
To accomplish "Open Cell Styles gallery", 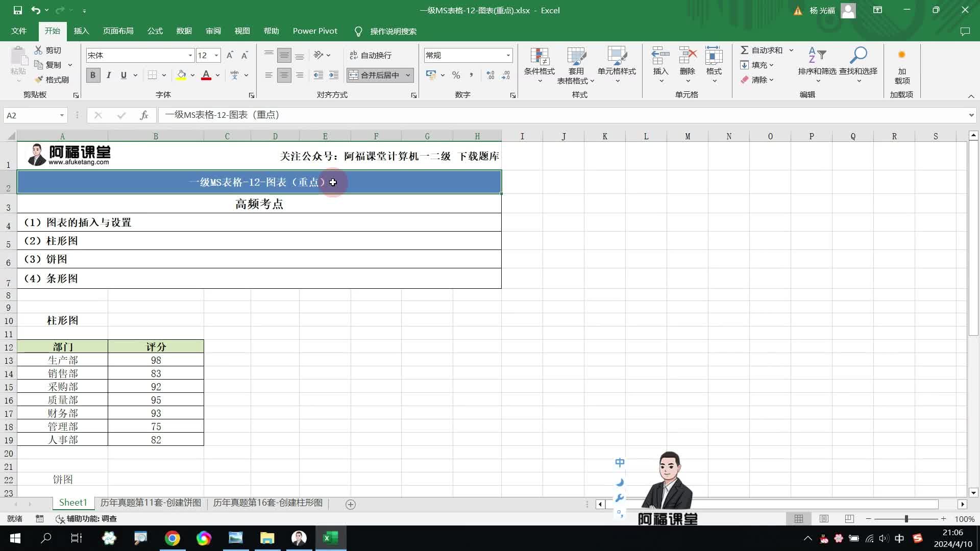I will [x=617, y=65].
